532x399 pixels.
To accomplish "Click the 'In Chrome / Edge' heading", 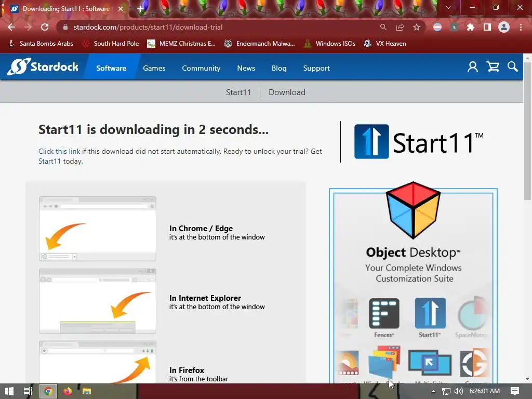I will coord(201,229).
